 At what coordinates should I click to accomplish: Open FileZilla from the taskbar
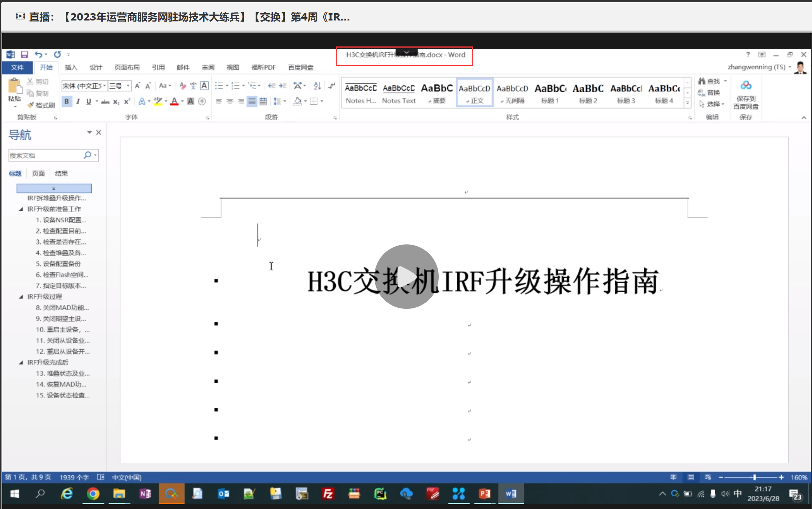click(328, 494)
